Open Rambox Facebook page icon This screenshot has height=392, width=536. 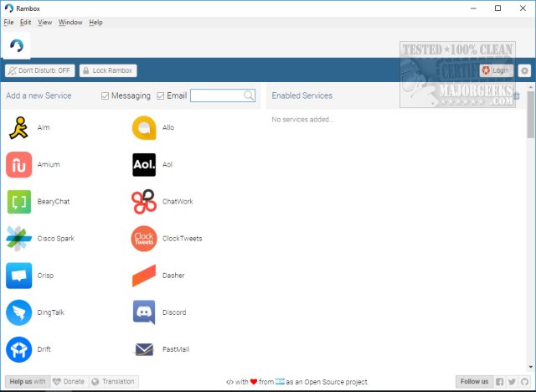(499, 381)
